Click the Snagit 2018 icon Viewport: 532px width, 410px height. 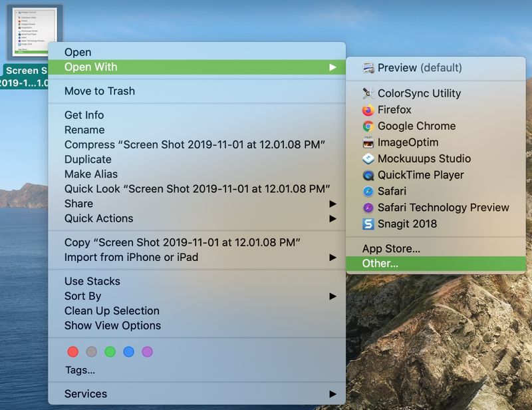[368, 224]
